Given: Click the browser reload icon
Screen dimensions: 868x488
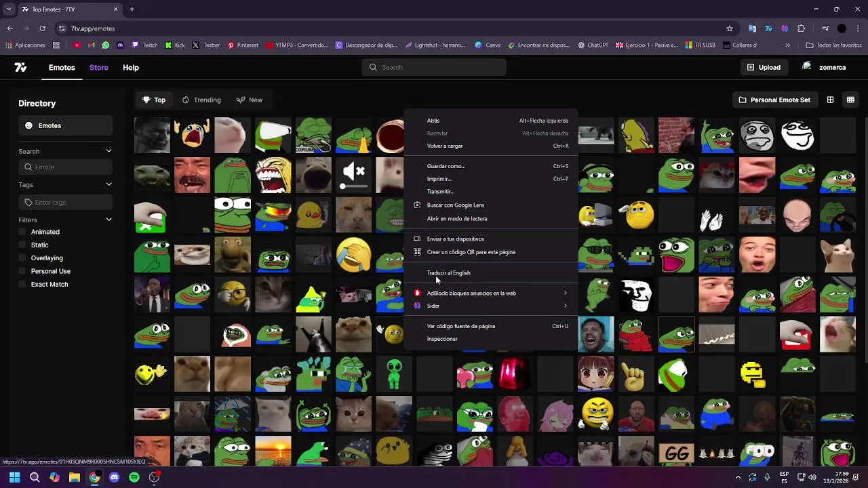Looking at the screenshot, I should click(42, 28).
